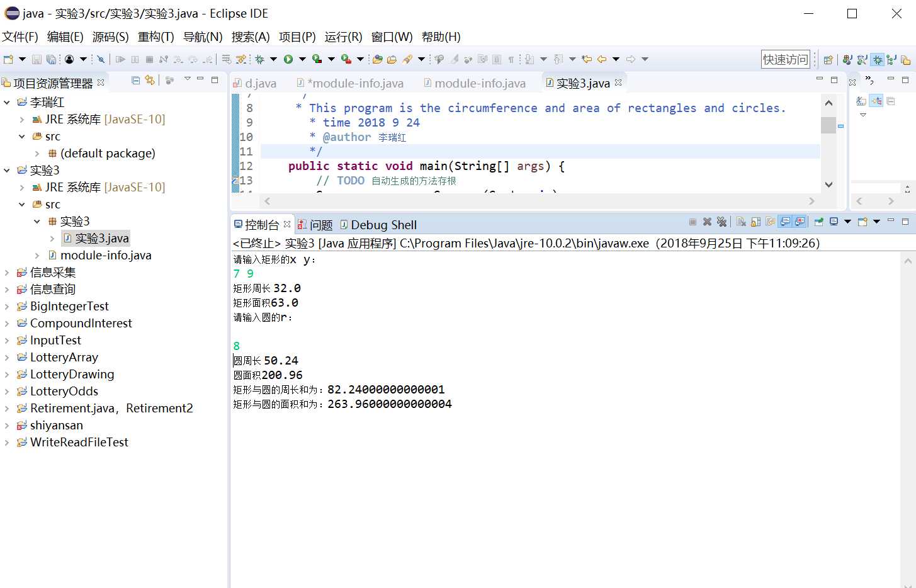Toggle Word Wrap in console toolbar
The width and height of the screenshot is (916, 588).
click(771, 222)
